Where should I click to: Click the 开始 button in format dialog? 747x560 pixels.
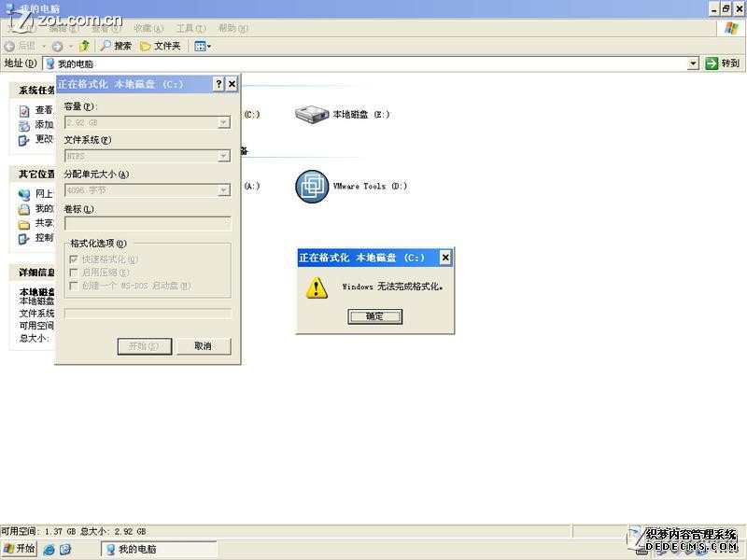pos(145,346)
